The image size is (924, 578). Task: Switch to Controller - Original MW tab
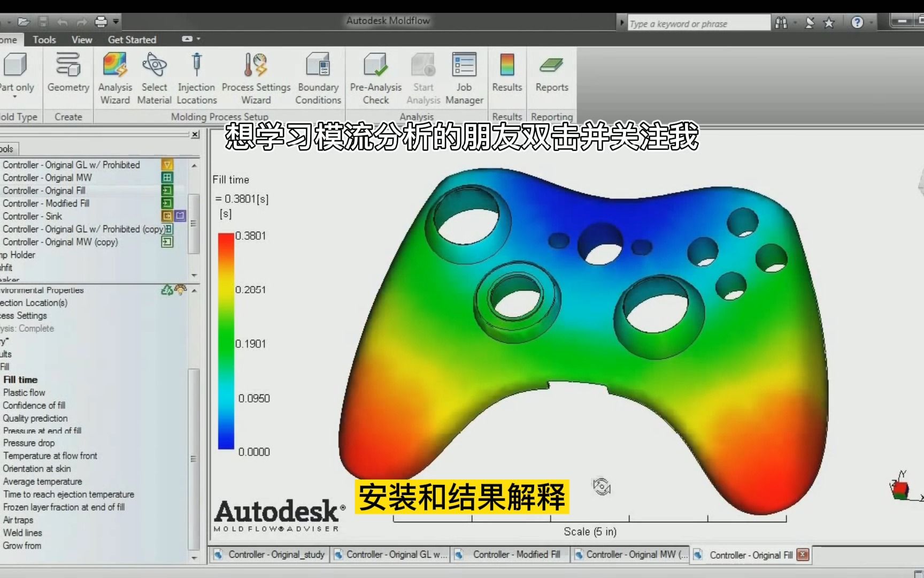(631, 555)
